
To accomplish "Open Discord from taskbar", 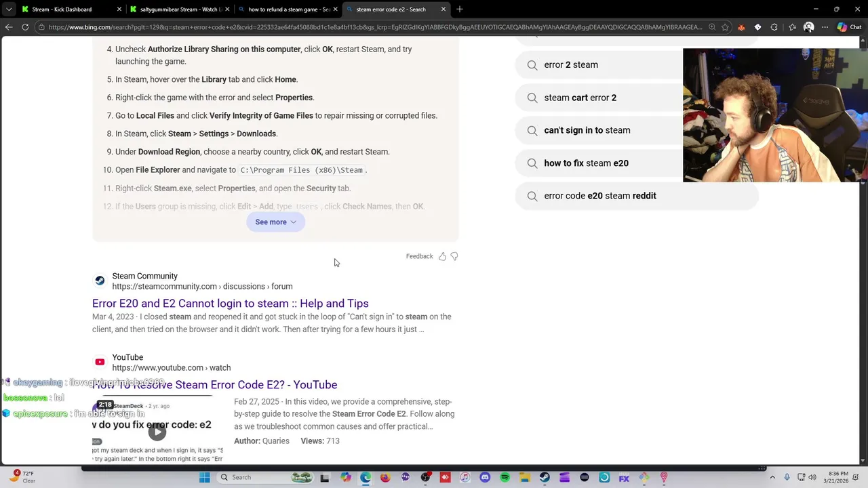I will (485, 477).
